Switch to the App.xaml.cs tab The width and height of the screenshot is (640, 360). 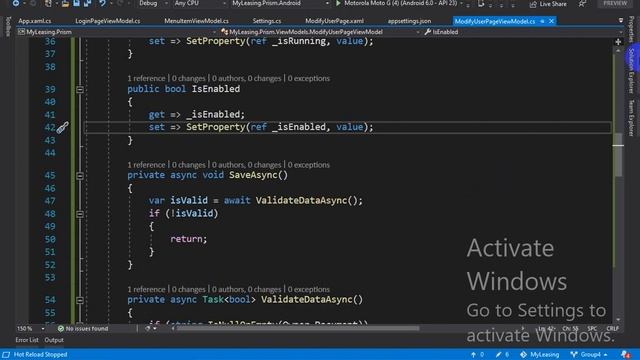coord(35,21)
